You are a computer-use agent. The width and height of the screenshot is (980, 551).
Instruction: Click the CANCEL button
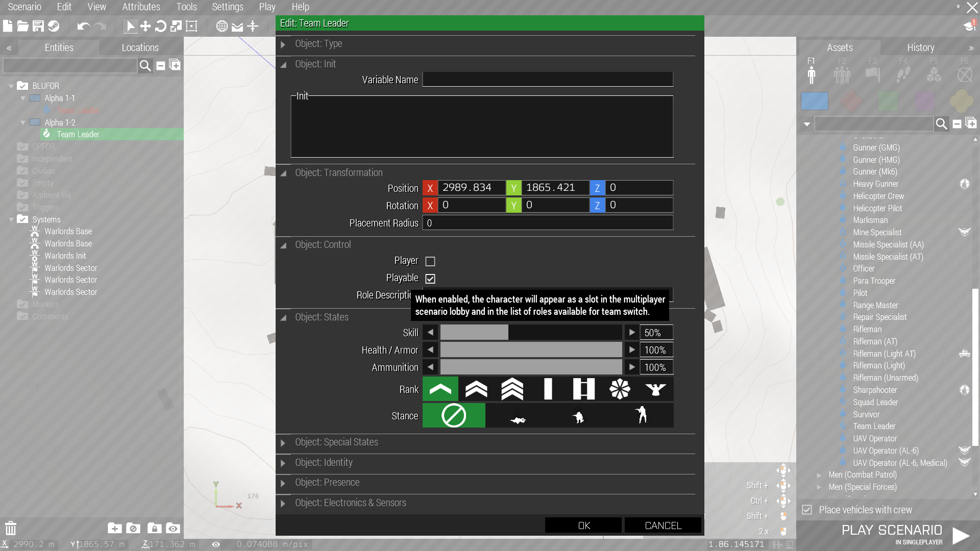click(x=663, y=525)
